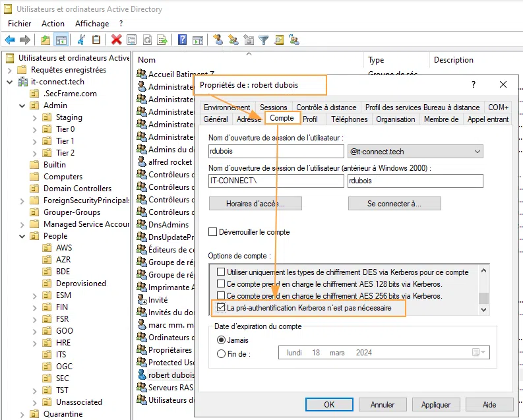523x420 pixels.
Task: Open Properties from the toolbar icon
Action: pyautogui.click(x=132, y=40)
